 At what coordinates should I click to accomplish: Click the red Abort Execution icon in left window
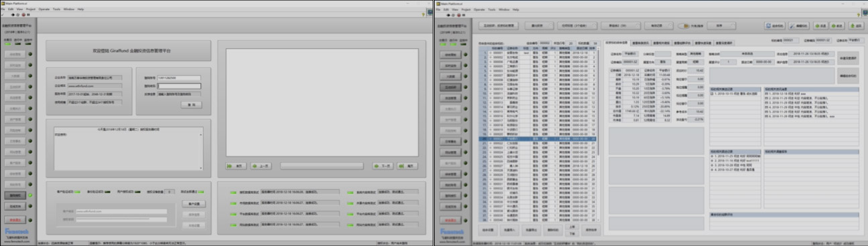click(23, 15)
